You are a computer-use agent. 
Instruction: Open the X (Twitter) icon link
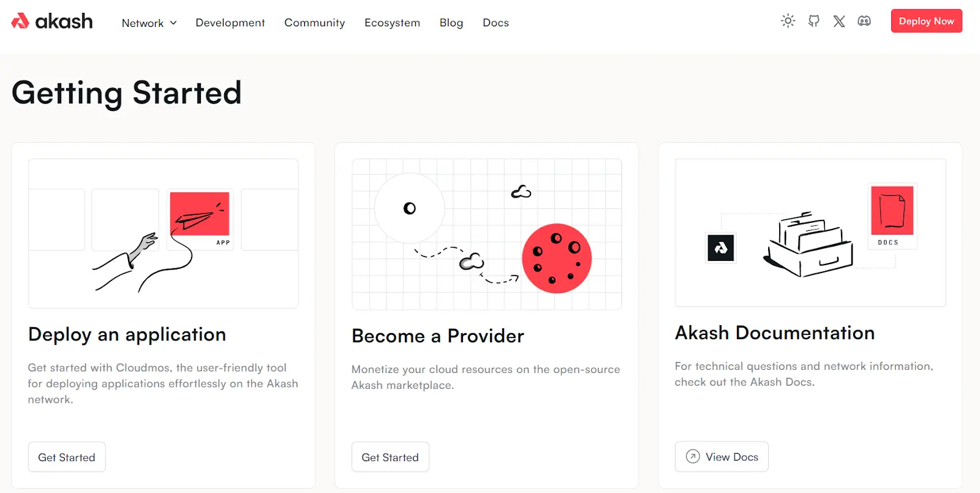(x=839, y=21)
